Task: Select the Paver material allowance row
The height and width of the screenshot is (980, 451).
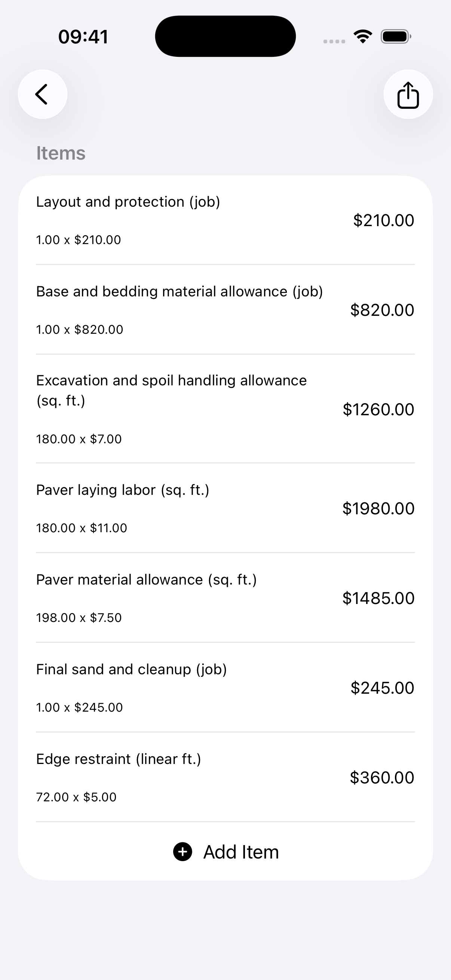Action: (x=225, y=598)
